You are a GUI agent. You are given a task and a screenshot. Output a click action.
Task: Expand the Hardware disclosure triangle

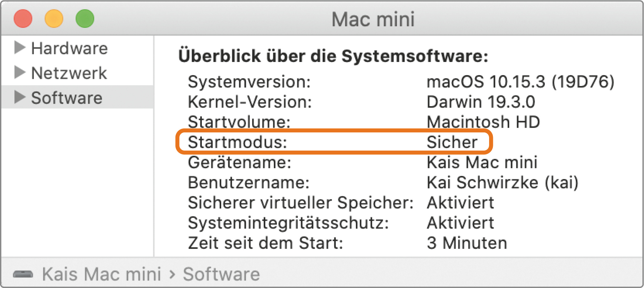tap(20, 48)
